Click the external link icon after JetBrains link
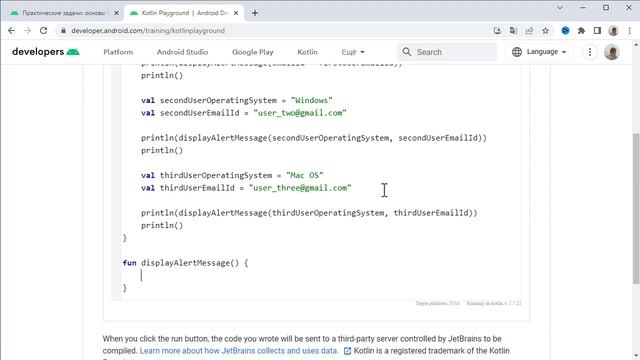 coord(347,351)
